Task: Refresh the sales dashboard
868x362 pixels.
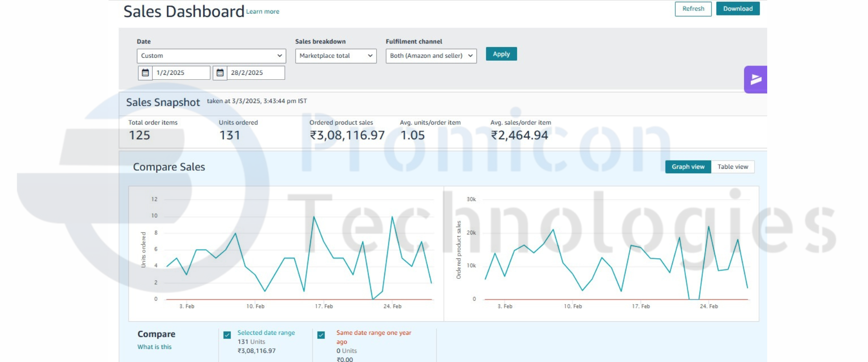Action: pyautogui.click(x=693, y=9)
